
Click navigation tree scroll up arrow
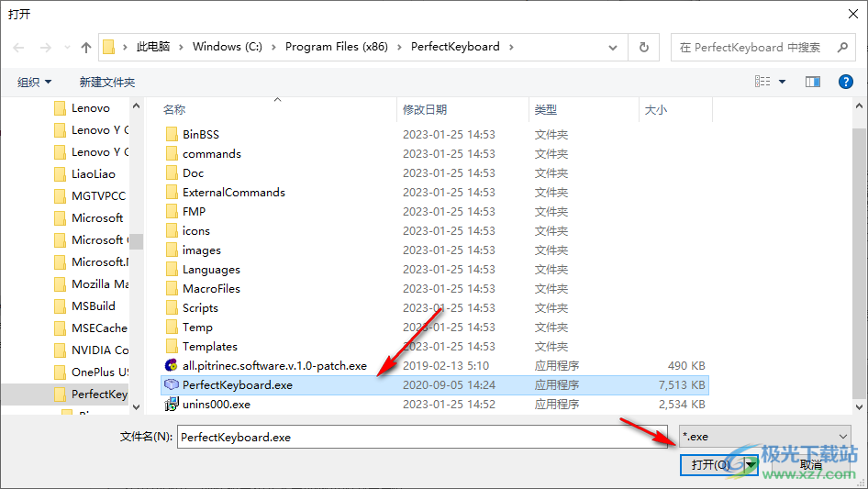[x=137, y=106]
